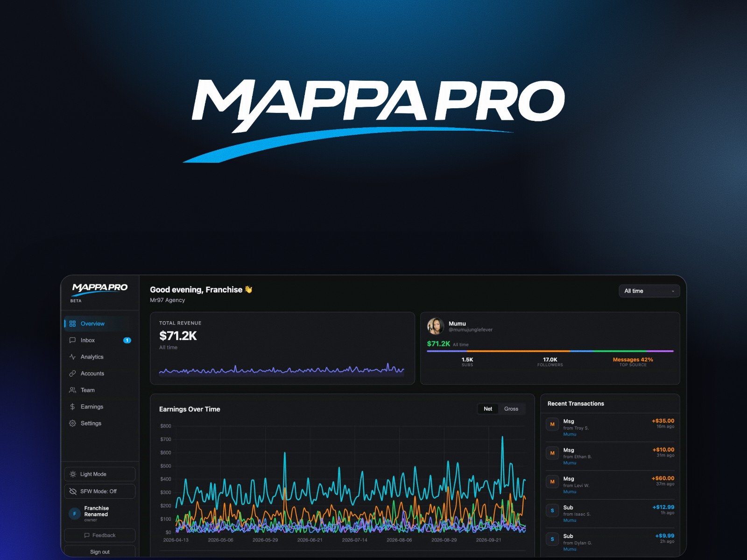The height and width of the screenshot is (560, 747).
Task: Navigate to Accounts
Action: [x=100, y=373]
